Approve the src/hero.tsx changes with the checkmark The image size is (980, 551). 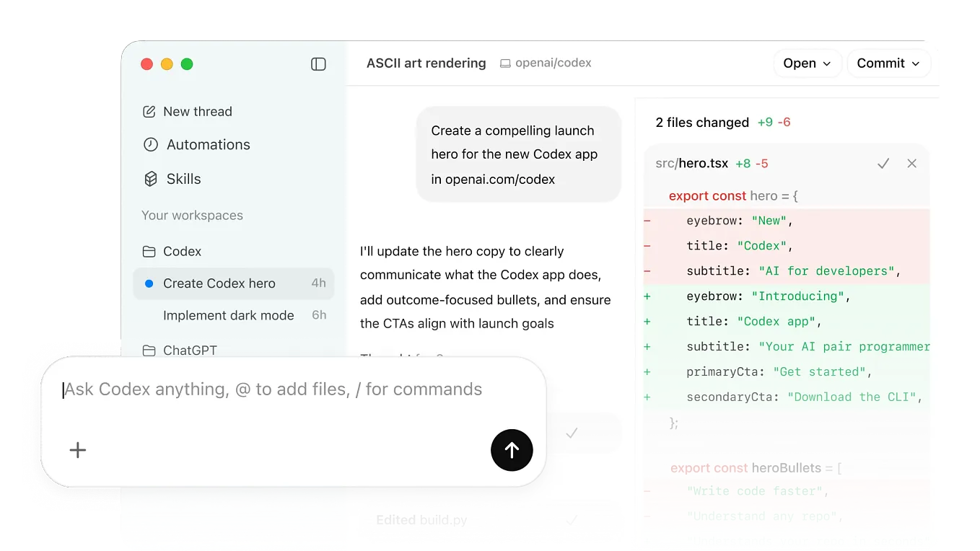pos(883,163)
